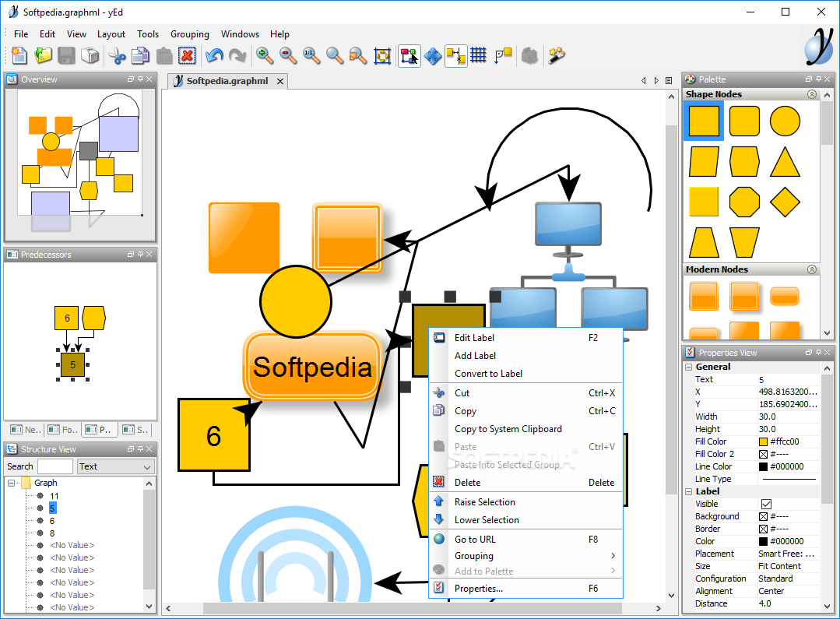Open the document list button beside tab arrows
840x619 pixels.
[669, 80]
